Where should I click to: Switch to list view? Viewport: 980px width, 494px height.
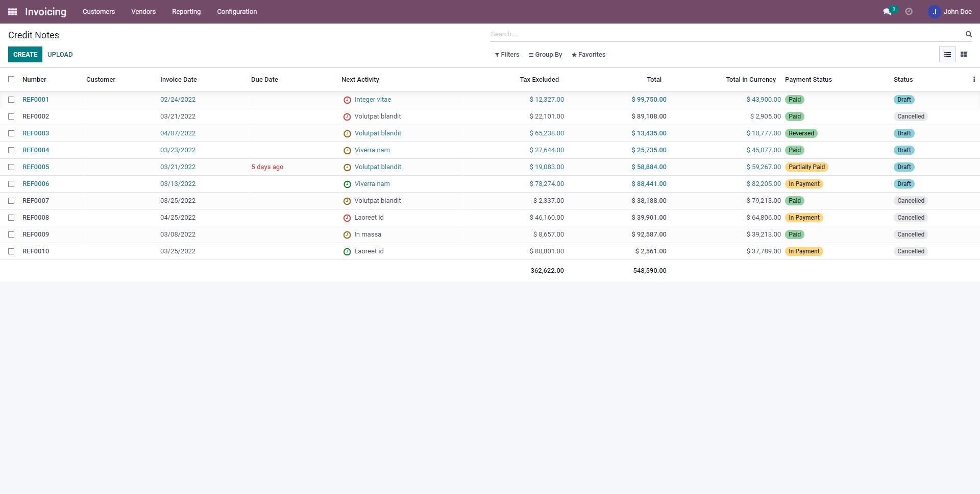[947, 55]
